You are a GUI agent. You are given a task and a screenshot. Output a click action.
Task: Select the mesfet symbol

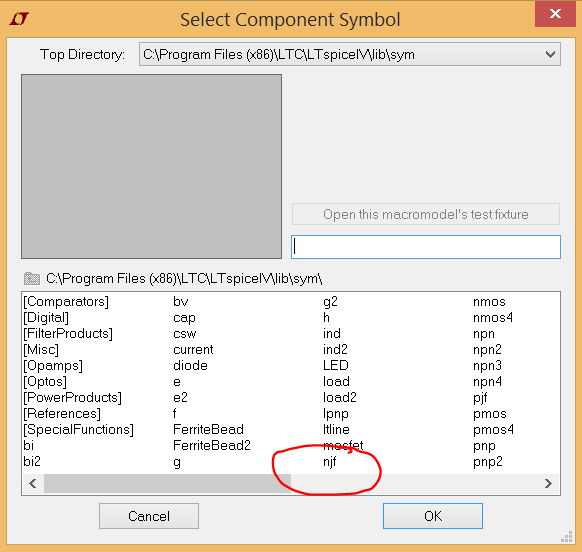pos(343,445)
